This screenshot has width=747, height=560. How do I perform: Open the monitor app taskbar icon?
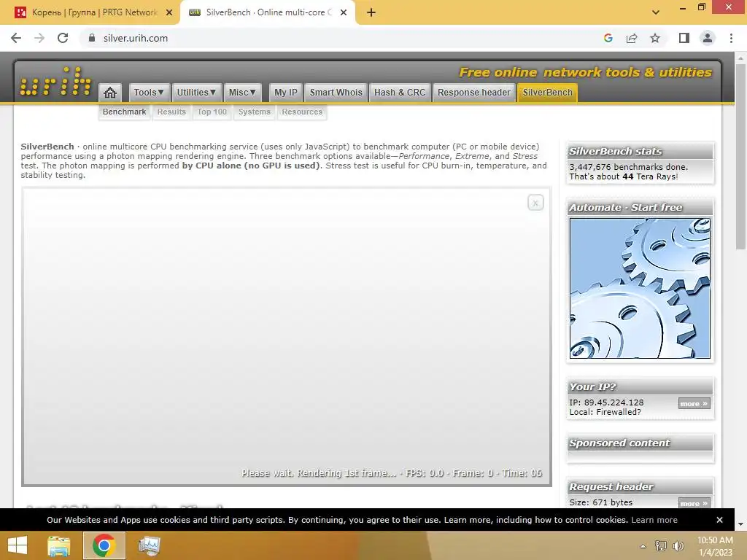coord(149,545)
